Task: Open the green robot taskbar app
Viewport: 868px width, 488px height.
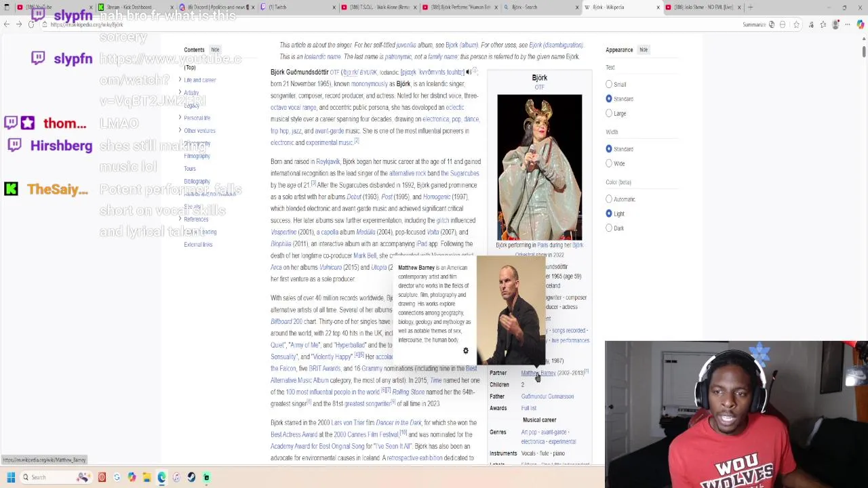Action: coord(206,477)
